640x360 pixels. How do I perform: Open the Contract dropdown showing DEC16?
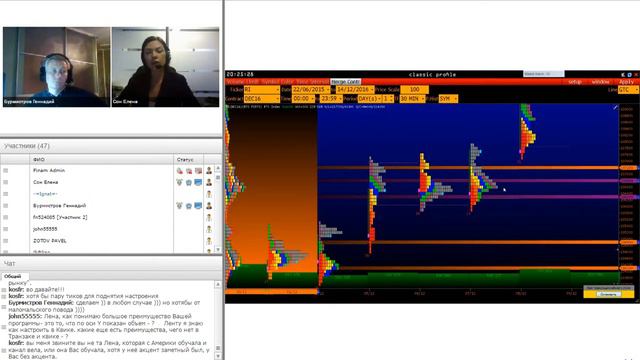[262, 99]
